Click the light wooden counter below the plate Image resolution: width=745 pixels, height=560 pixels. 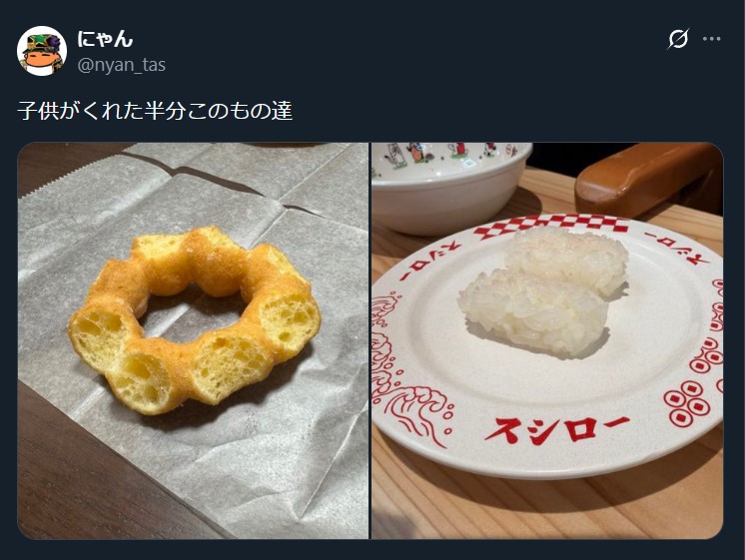coord(546,508)
